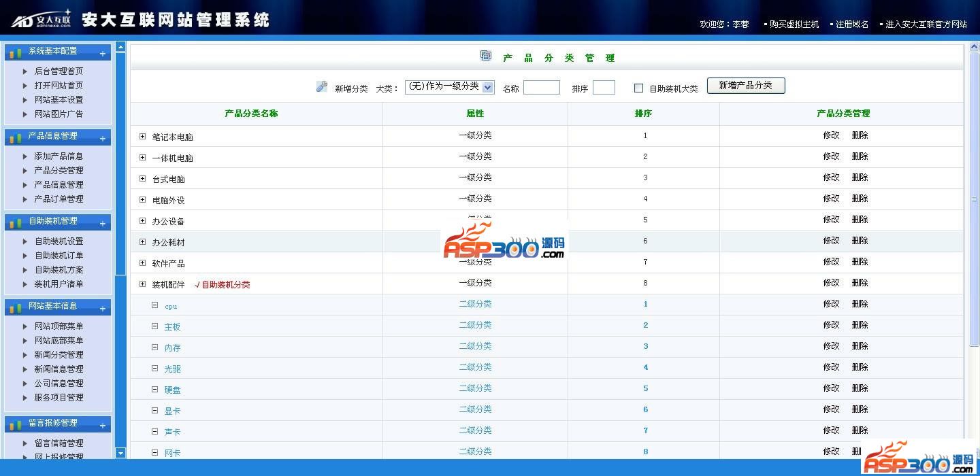
Task: Open 产品分类管理 in the sidebar menu
Action: click(59, 171)
